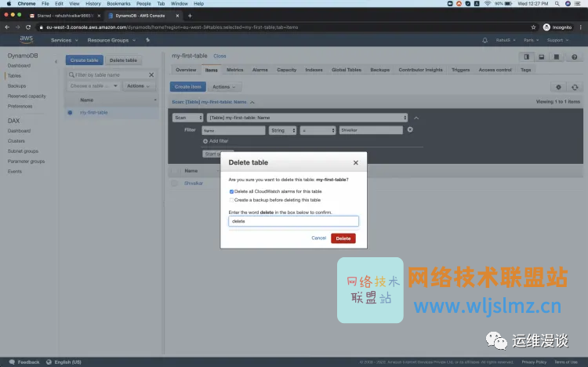Click the Delete table button
This screenshot has width=588, height=367.
click(123, 60)
